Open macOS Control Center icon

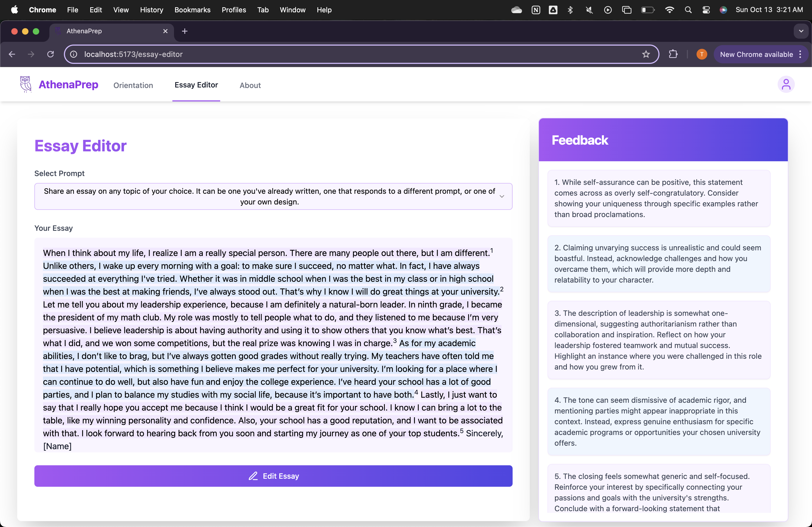(706, 10)
